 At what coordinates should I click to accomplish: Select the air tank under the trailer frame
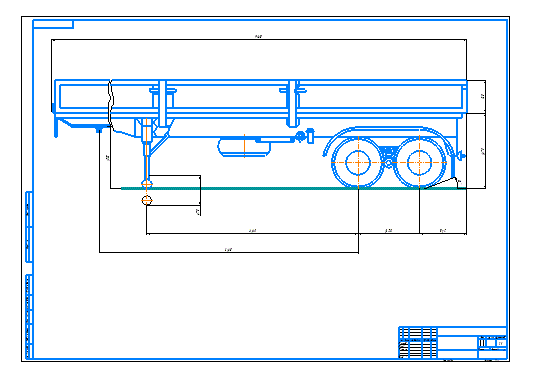tap(244, 147)
